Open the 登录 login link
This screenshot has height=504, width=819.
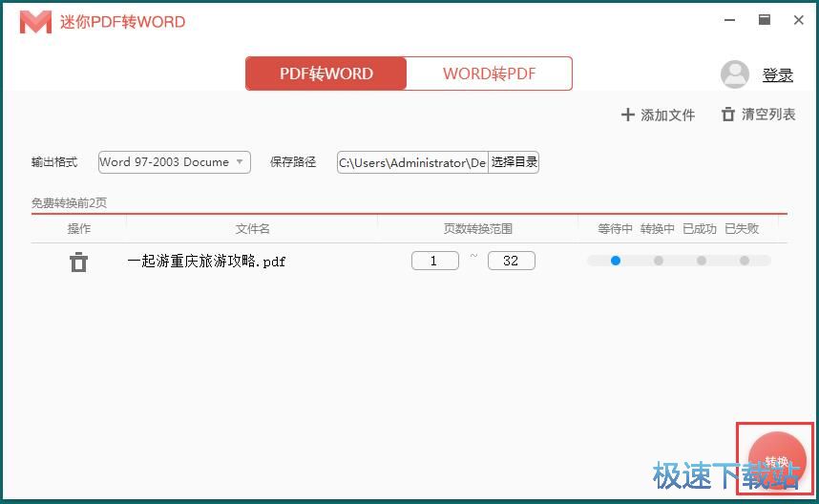click(778, 75)
